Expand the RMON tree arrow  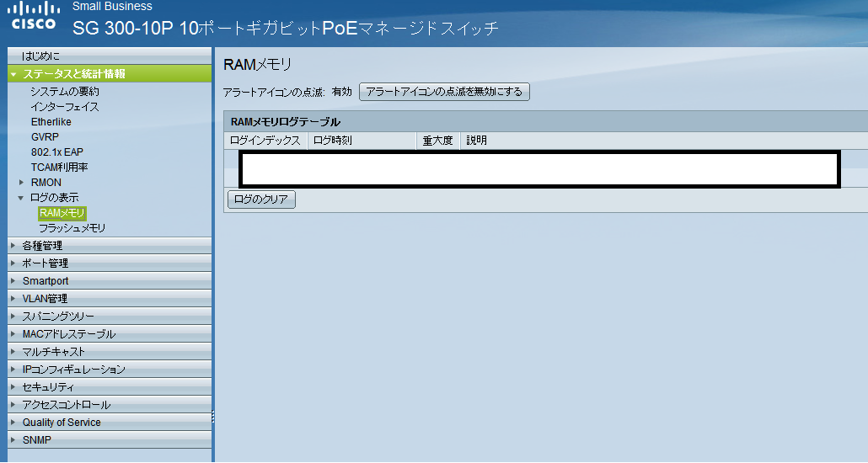[x=22, y=182]
